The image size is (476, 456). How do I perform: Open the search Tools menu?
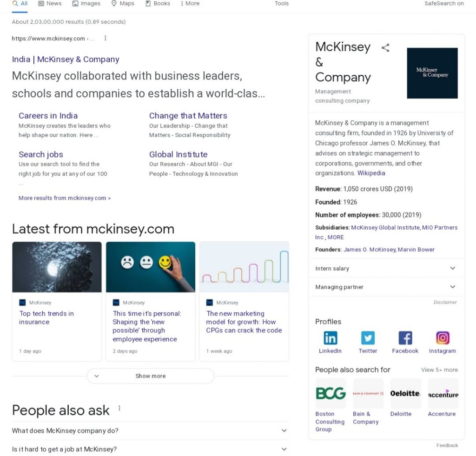[282, 4]
